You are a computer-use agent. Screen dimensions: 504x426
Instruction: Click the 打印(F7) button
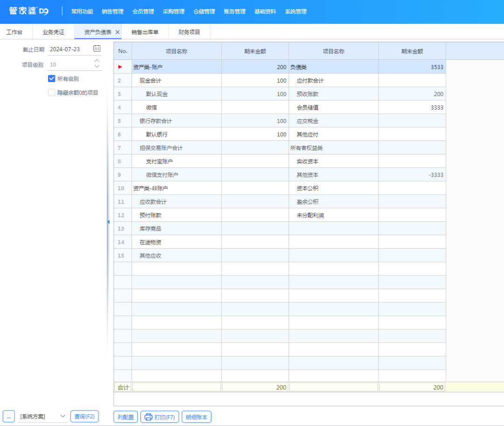tap(160, 417)
